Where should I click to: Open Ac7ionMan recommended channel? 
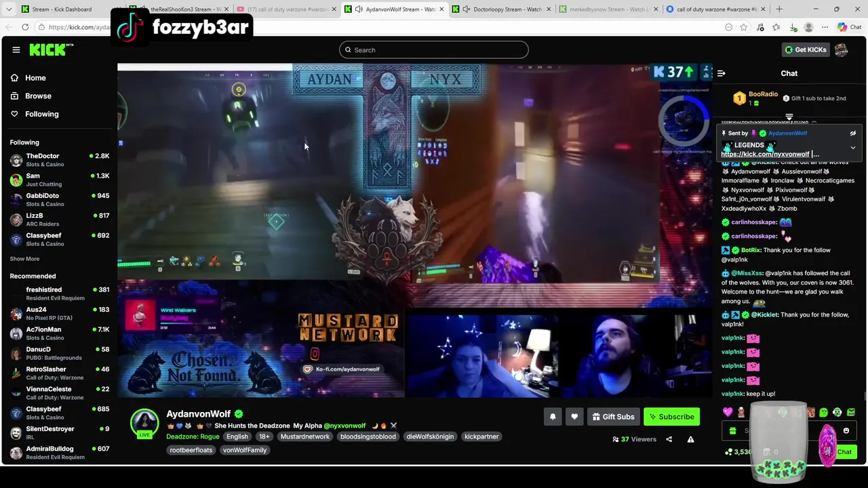[60, 333]
